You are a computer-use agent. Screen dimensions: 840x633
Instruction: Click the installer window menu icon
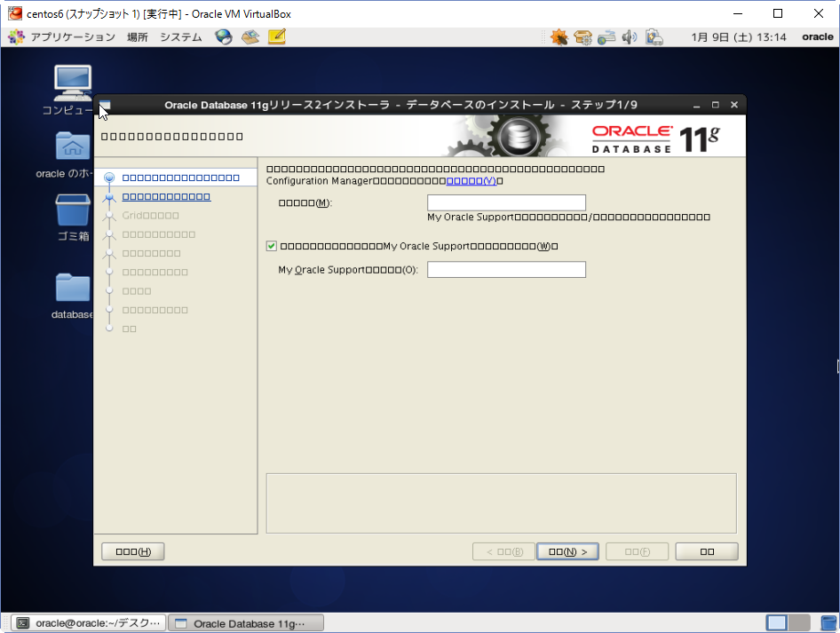106,105
